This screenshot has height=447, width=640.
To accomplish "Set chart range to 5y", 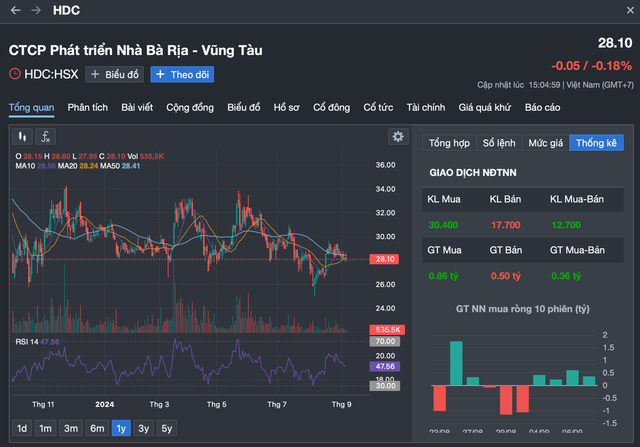I will click(167, 428).
